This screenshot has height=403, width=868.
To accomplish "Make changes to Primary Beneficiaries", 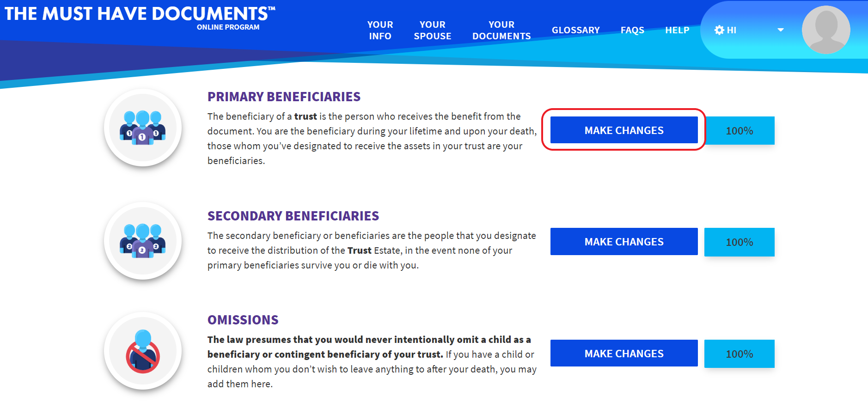I will pyautogui.click(x=623, y=130).
